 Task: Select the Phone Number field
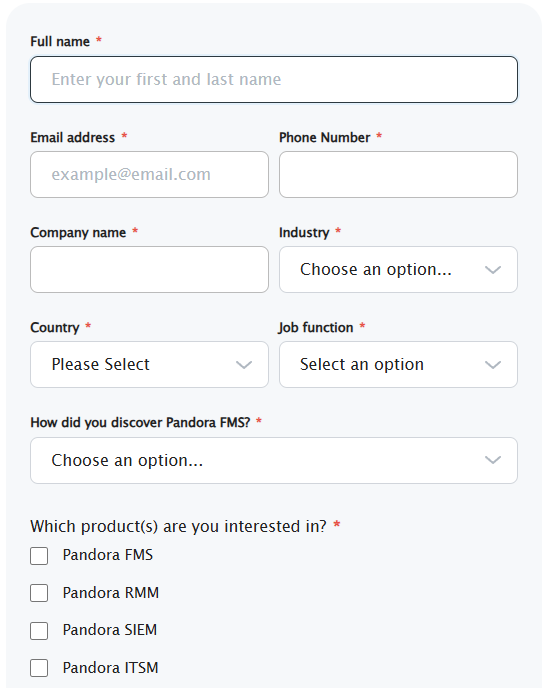coord(398,175)
